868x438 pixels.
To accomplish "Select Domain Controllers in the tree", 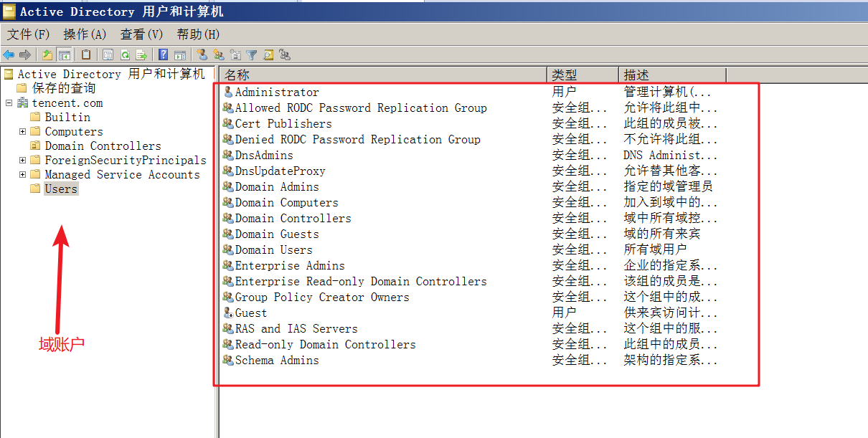I will click(x=103, y=146).
